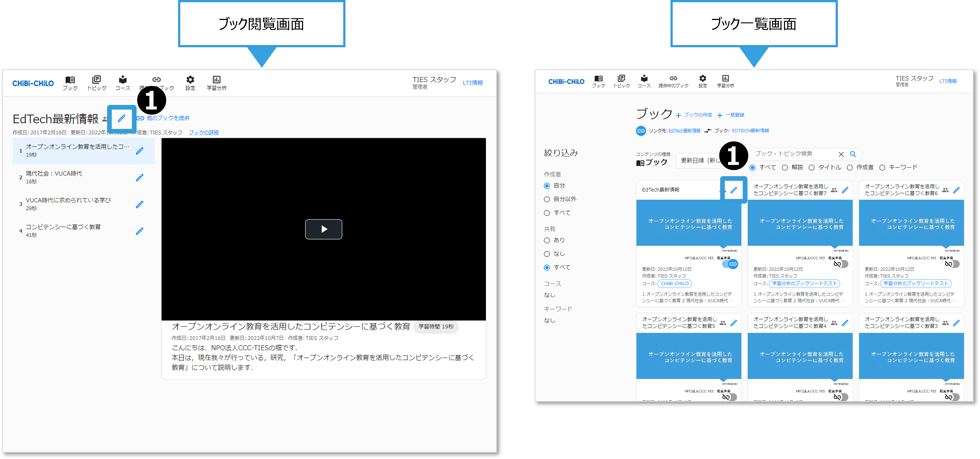Click pencil icon for コンピテンシーに基づく教育 topic
The height and width of the screenshot is (459, 980).
[140, 231]
